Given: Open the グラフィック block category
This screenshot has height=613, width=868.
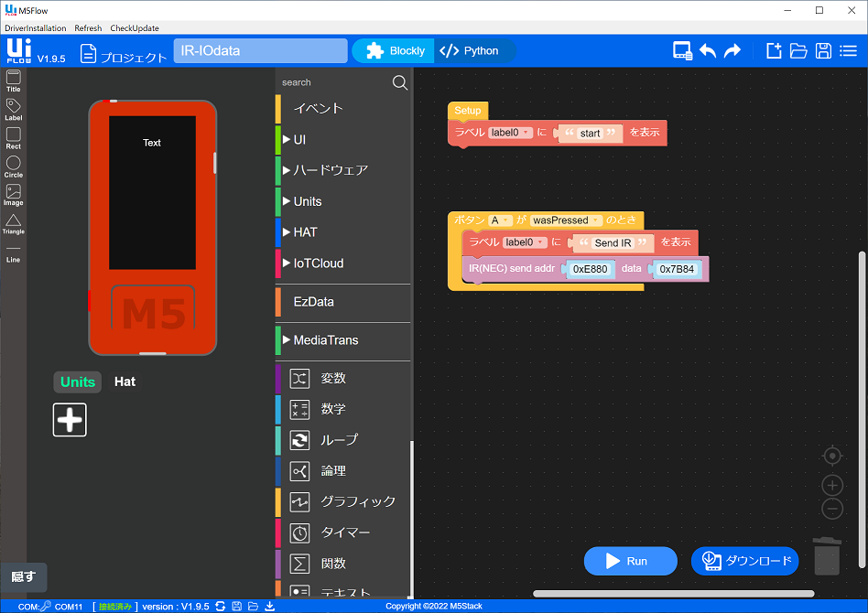Looking at the screenshot, I should pyautogui.click(x=343, y=502).
